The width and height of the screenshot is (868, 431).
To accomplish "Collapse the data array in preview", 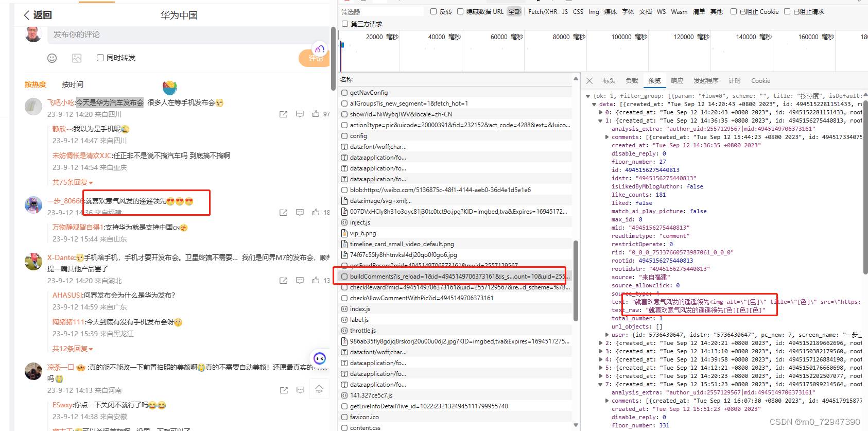I will (594, 104).
